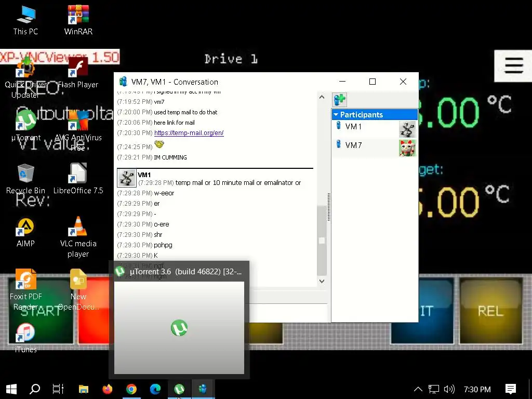Open Chrome from taskbar
The height and width of the screenshot is (399, 532).
coord(131,389)
